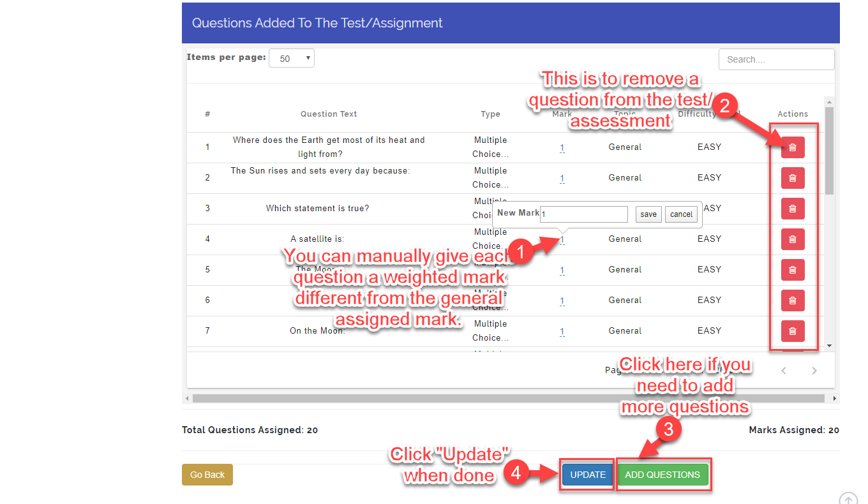
Task: Click 'Marks Assigned: 20' text
Action: click(x=794, y=430)
